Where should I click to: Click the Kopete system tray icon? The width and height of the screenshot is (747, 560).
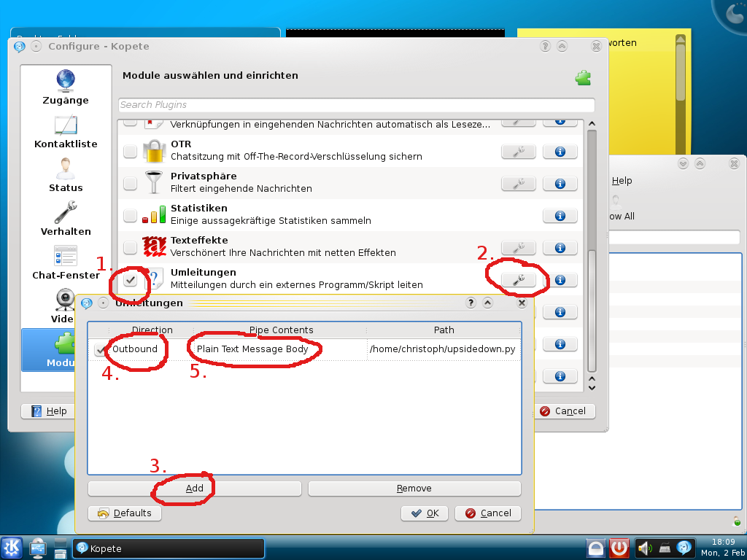pyautogui.click(x=684, y=548)
